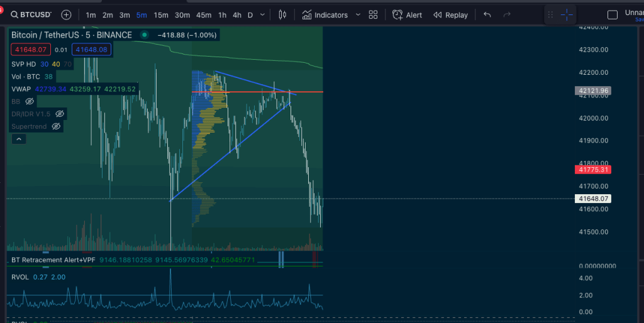
Task: Switch to the 15m timeframe
Action: tap(161, 14)
